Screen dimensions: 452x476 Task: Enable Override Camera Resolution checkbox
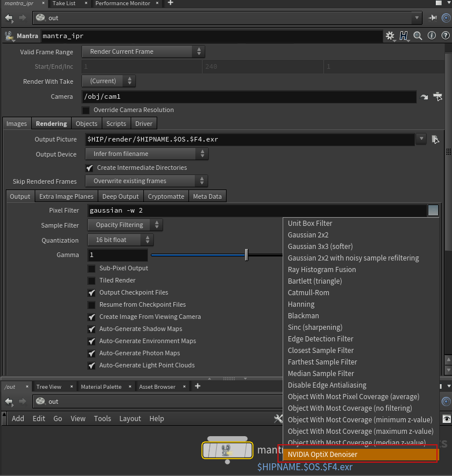pos(86,110)
